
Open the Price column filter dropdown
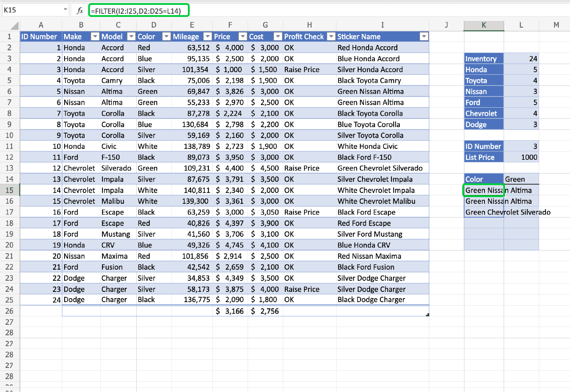point(243,37)
